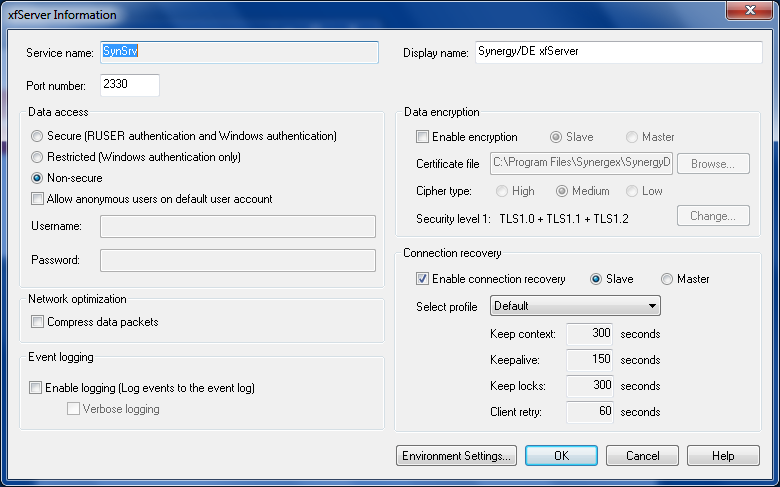Click the Port number field showing 2330
This screenshot has height=487, width=780.
(x=130, y=85)
